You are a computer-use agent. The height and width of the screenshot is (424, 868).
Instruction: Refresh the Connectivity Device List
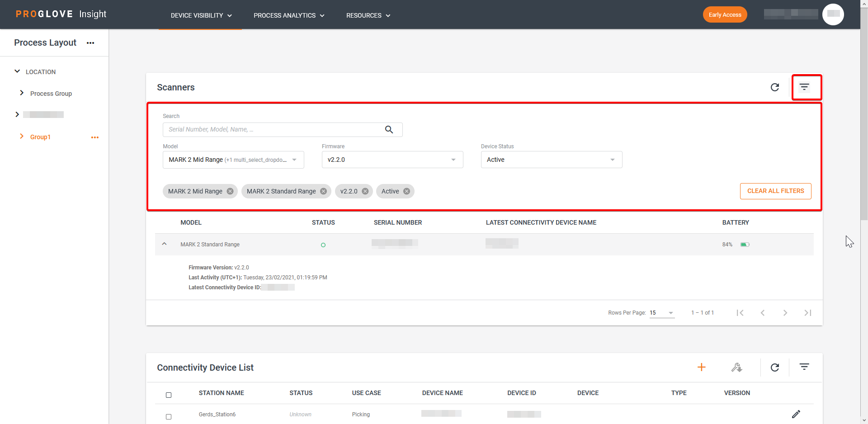click(x=775, y=367)
